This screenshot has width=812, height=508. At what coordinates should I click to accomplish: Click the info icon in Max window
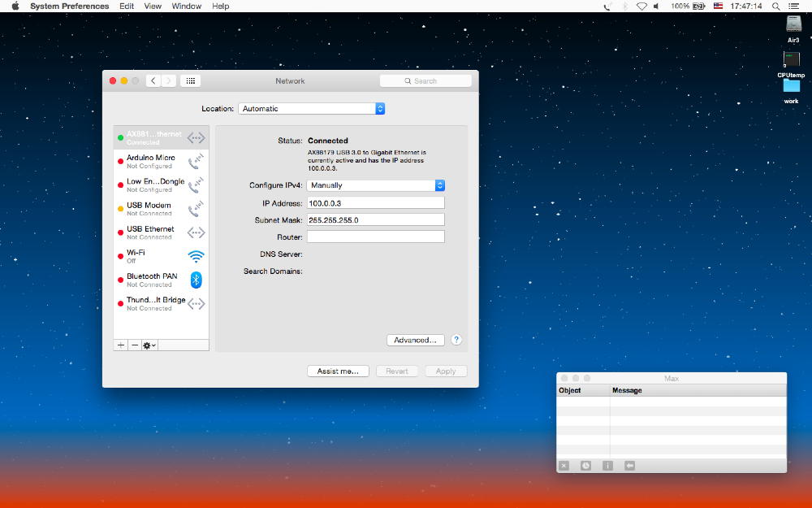coord(607,466)
